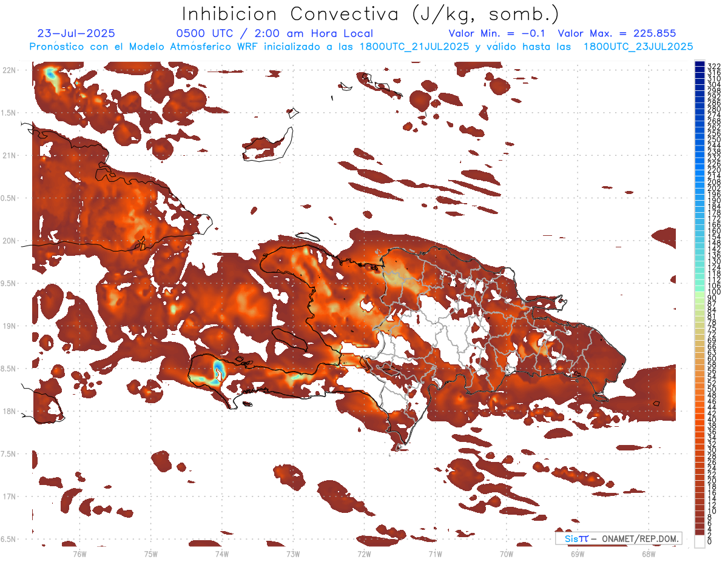
Task: Click the longitude label '69W'
Action: click(x=578, y=554)
